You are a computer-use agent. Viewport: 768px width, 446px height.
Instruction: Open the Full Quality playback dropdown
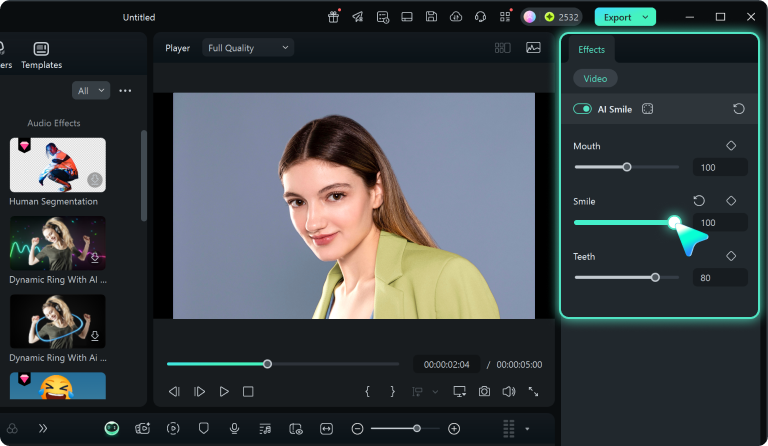click(x=248, y=48)
